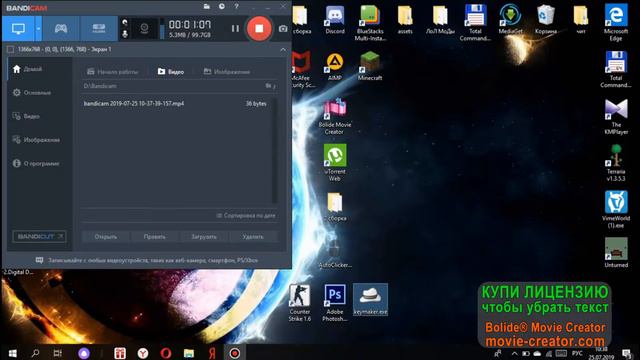
Task: Open File Explorer from taskbar
Action: click(189, 353)
